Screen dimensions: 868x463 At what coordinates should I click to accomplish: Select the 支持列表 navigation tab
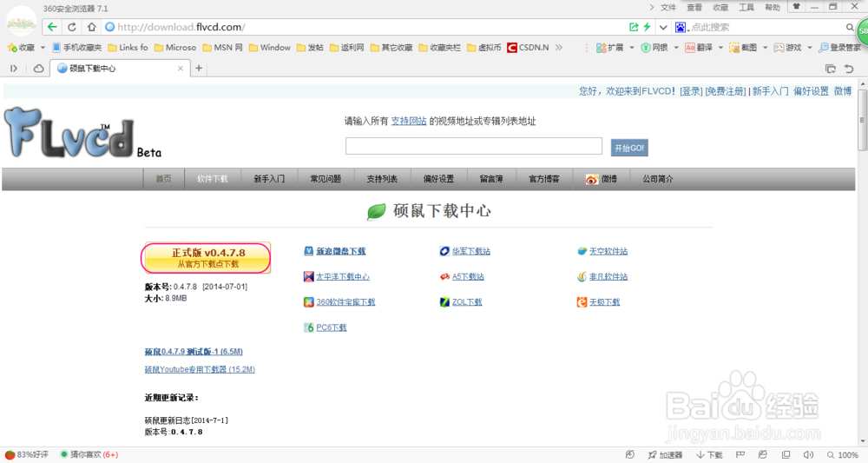[x=382, y=179]
